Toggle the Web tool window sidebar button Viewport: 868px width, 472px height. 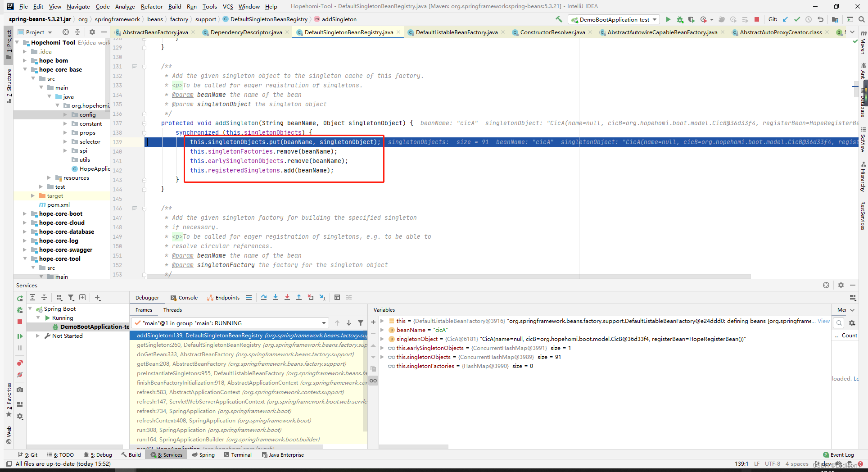pos(9,435)
